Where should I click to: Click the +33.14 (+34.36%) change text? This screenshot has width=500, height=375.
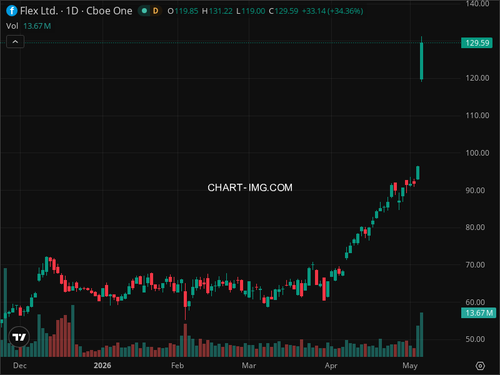(x=333, y=11)
